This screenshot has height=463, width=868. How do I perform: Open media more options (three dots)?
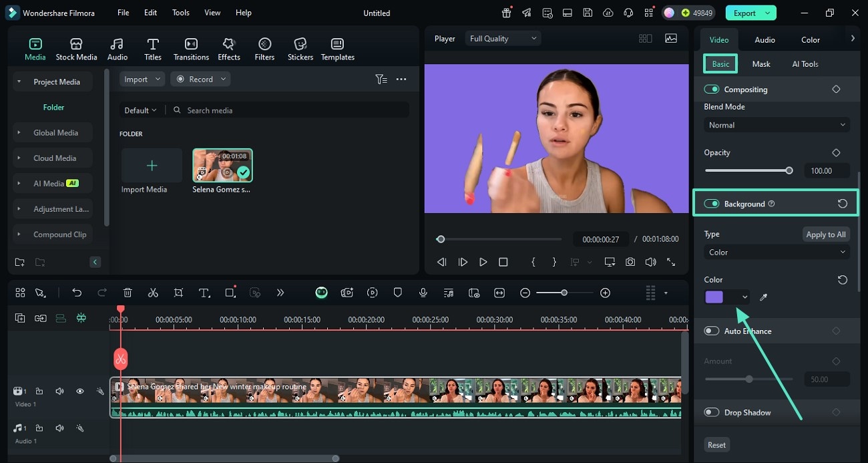[x=401, y=79]
